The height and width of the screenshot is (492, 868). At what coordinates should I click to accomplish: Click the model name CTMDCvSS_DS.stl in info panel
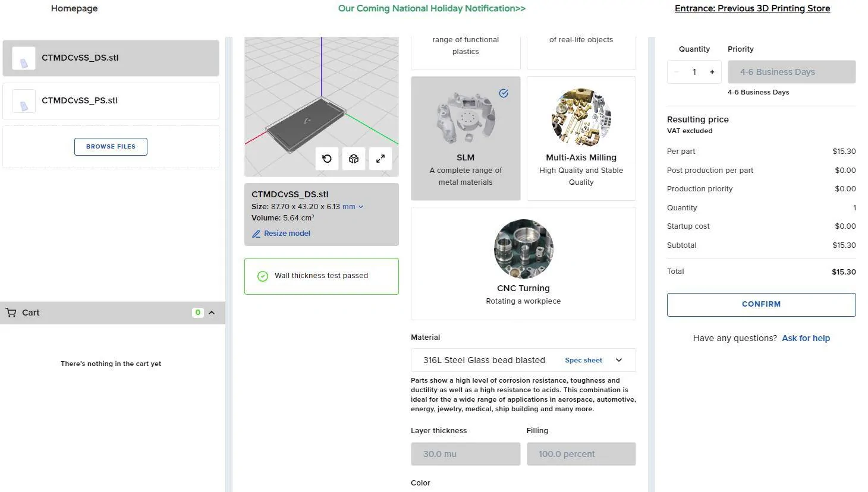click(x=290, y=194)
